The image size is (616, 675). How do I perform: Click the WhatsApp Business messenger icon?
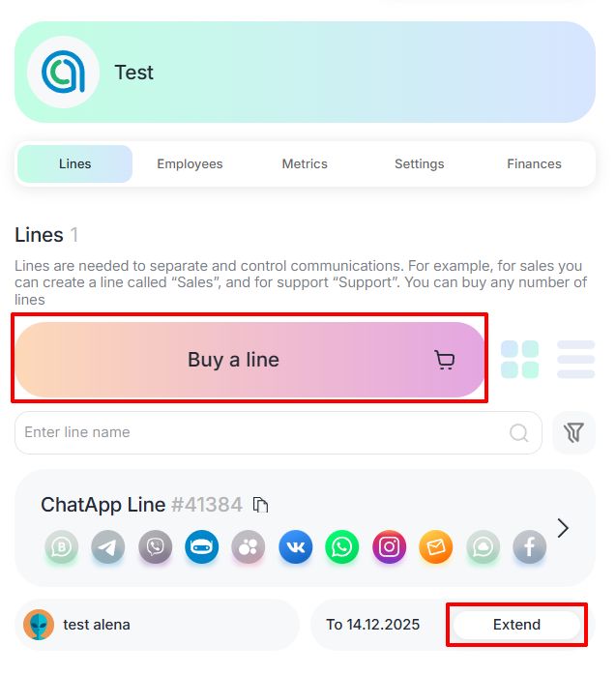pyautogui.click(x=61, y=548)
